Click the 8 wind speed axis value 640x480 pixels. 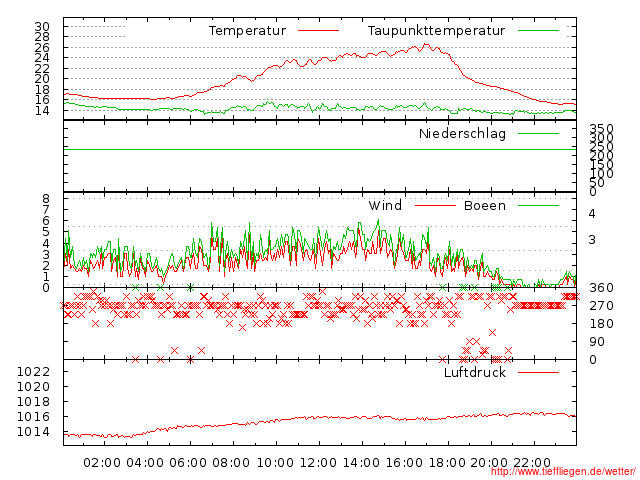pyautogui.click(x=46, y=199)
